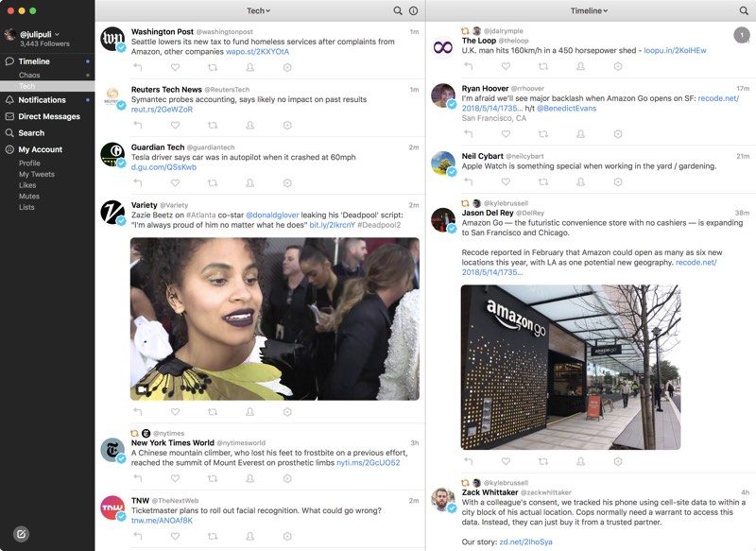Open the TNW profile avatar
This screenshot has width=756, height=551.
112,508
